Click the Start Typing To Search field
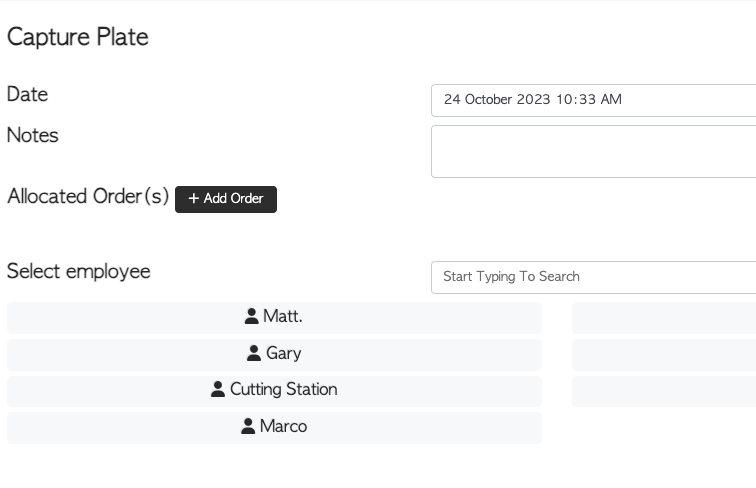756x488 pixels. [592, 277]
